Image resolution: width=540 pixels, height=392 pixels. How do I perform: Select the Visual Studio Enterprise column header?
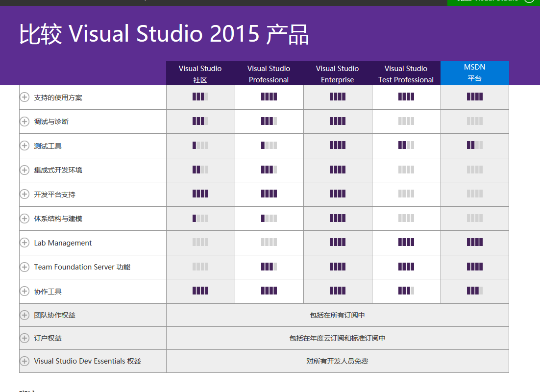click(337, 73)
